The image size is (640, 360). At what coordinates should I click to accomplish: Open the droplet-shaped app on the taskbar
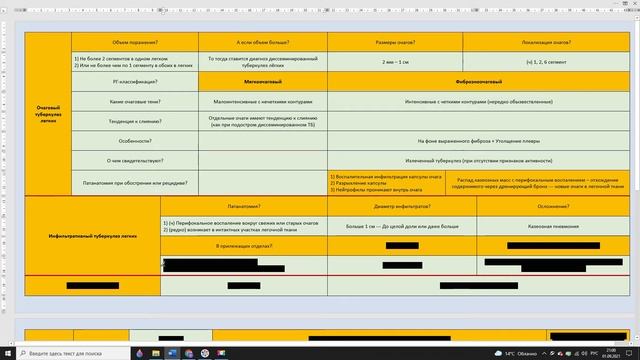coord(140,353)
